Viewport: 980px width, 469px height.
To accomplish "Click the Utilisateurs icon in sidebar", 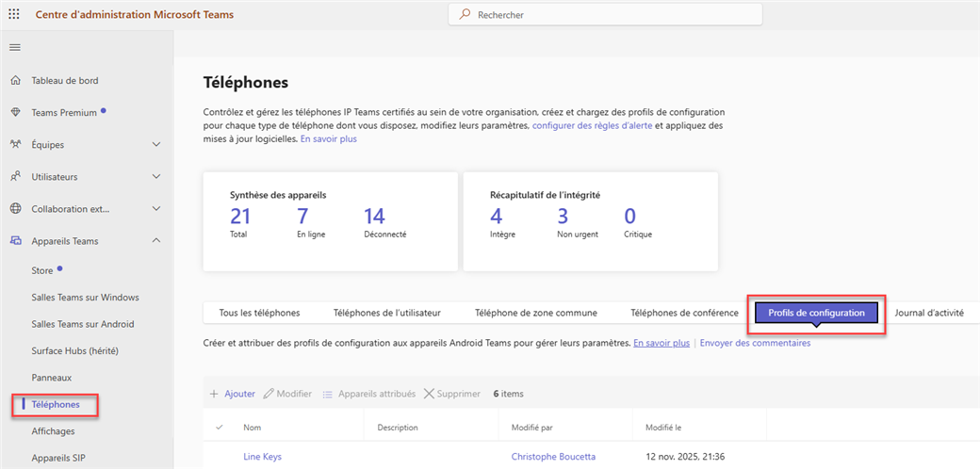I will click(15, 177).
